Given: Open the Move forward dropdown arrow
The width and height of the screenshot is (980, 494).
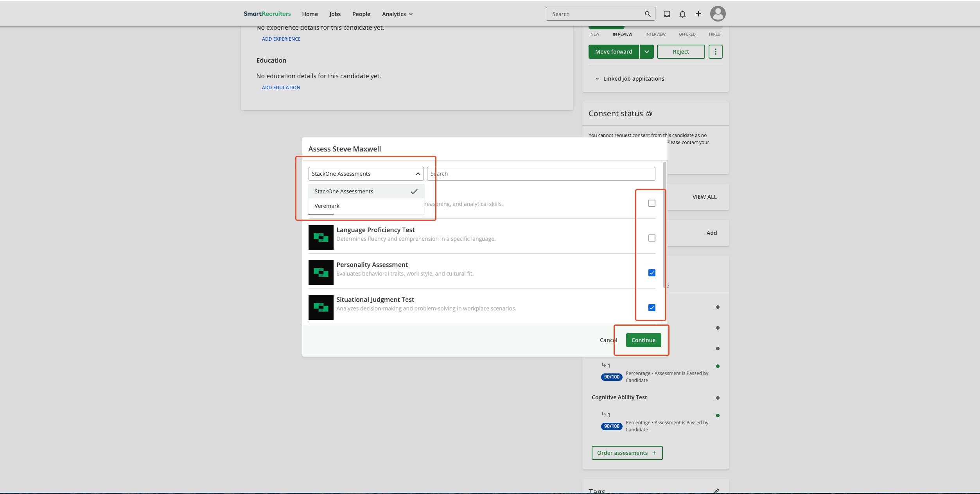Looking at the screenshot, I should 647,52.
